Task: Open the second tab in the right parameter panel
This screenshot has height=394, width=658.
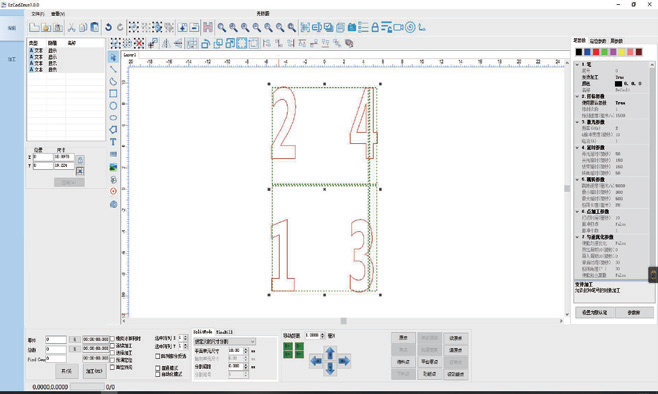Action: (598, 41)
